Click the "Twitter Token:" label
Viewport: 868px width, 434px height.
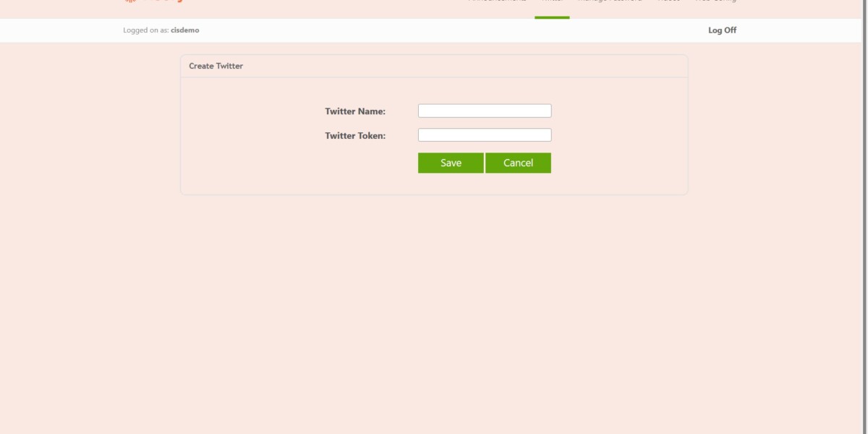coord(355,135)
